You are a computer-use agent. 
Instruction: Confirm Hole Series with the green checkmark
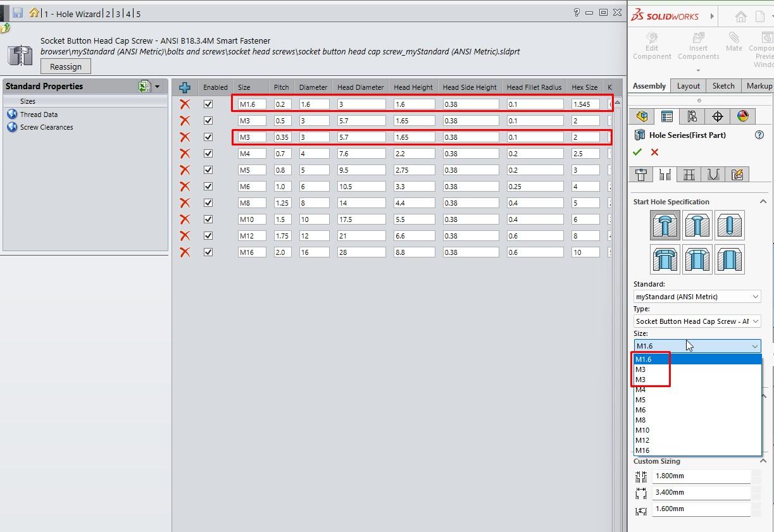[x=637, y=152]
